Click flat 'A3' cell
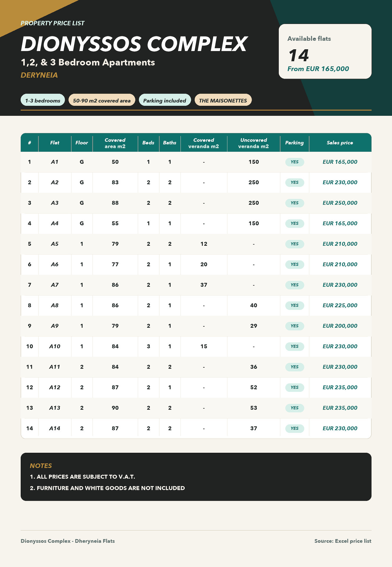Image resolution: width=392 pixels, height=567 pixels. tap(55, 203)
